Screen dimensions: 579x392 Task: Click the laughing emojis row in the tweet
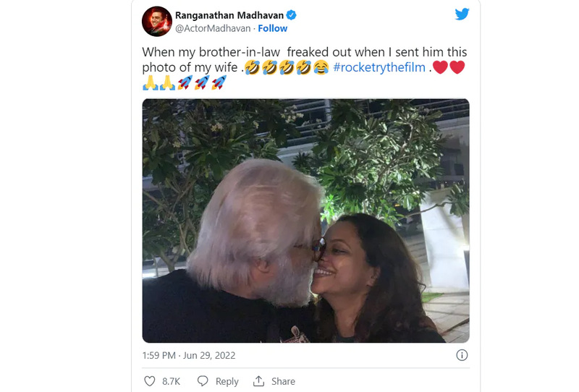click(287, 68)
